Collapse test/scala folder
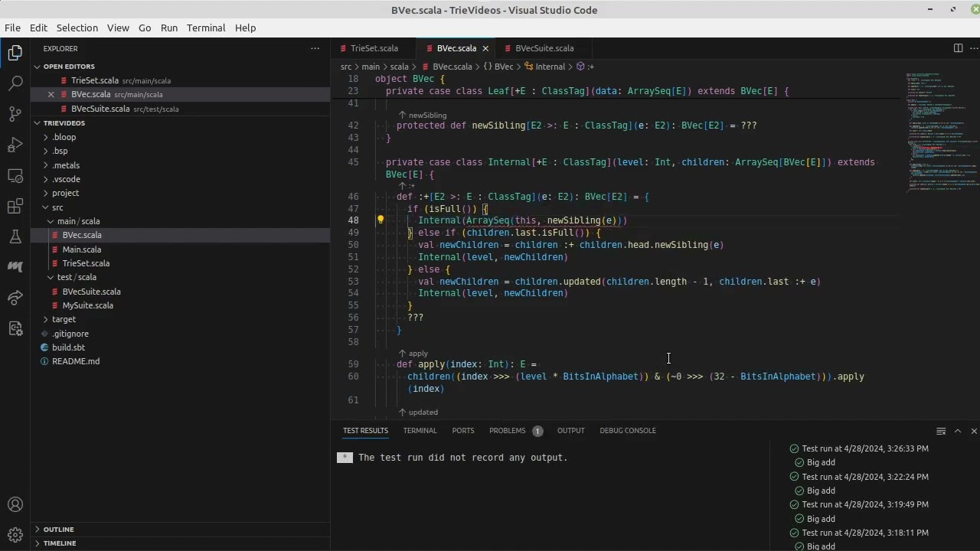Screen dimensions: 980x551 point(77,277)
